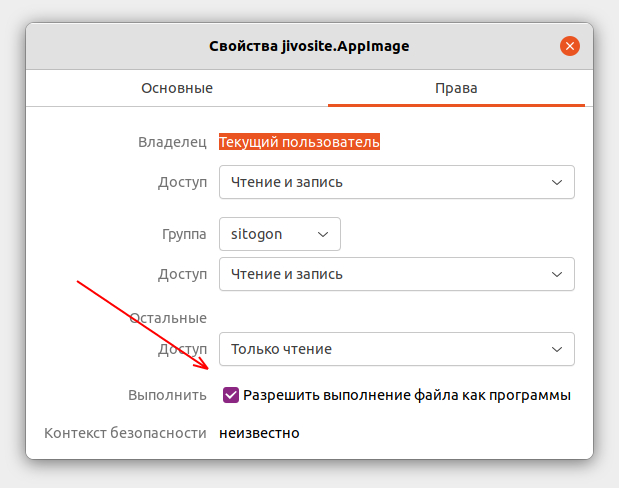Image resolution: width=619 pixels, height=488 pixels.
Task: Click chevron arrow in owner's access combo
Action: [x=557, y=182]
